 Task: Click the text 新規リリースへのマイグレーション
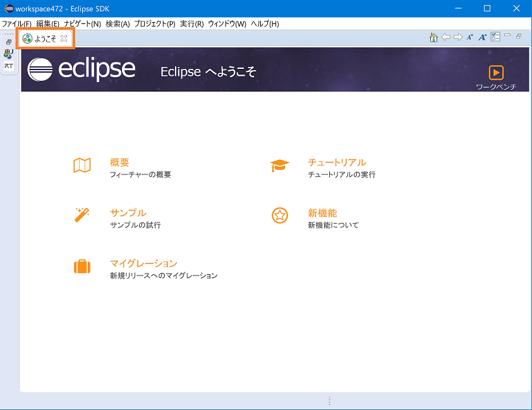point(164,275)
